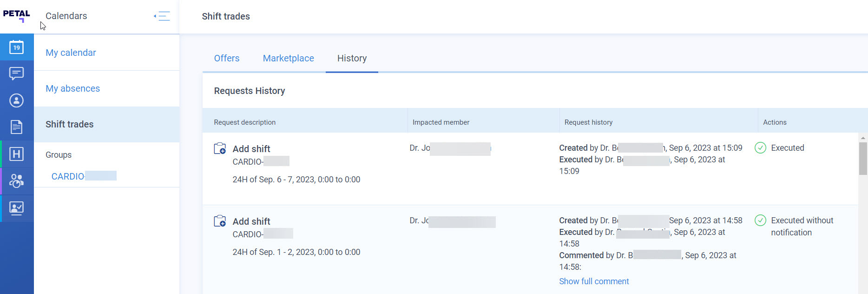Screen dimensions: 868x294
Task: Show full comment for second request
Action: point(594,281)
